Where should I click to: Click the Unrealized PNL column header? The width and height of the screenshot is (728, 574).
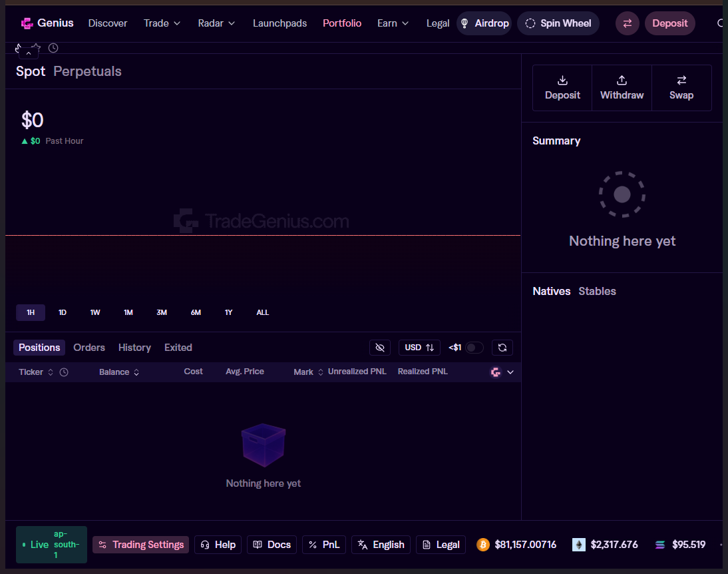click(357, 372)
